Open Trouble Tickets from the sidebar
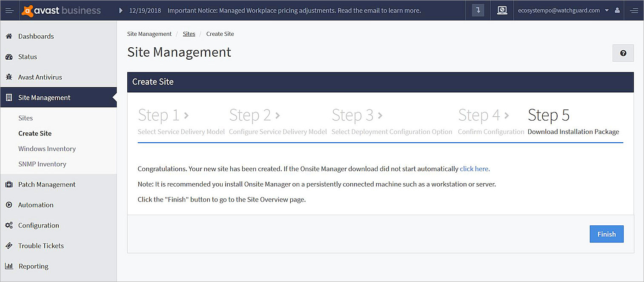 pyautogui.click(x=41, y=246)
